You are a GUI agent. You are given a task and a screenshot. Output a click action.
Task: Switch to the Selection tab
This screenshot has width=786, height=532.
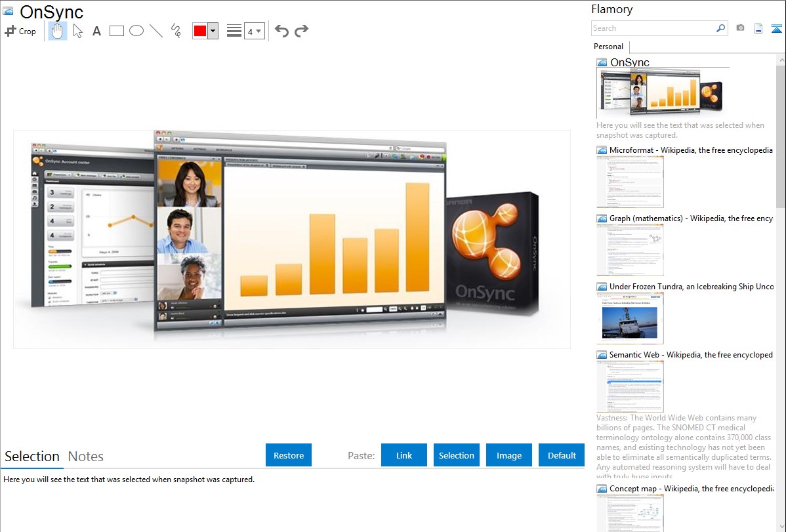click(x=32, y=457)
